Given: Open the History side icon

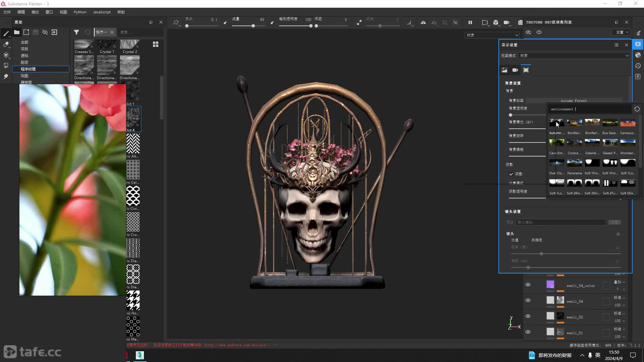Looking at the screenshot, I should (638, 66).
